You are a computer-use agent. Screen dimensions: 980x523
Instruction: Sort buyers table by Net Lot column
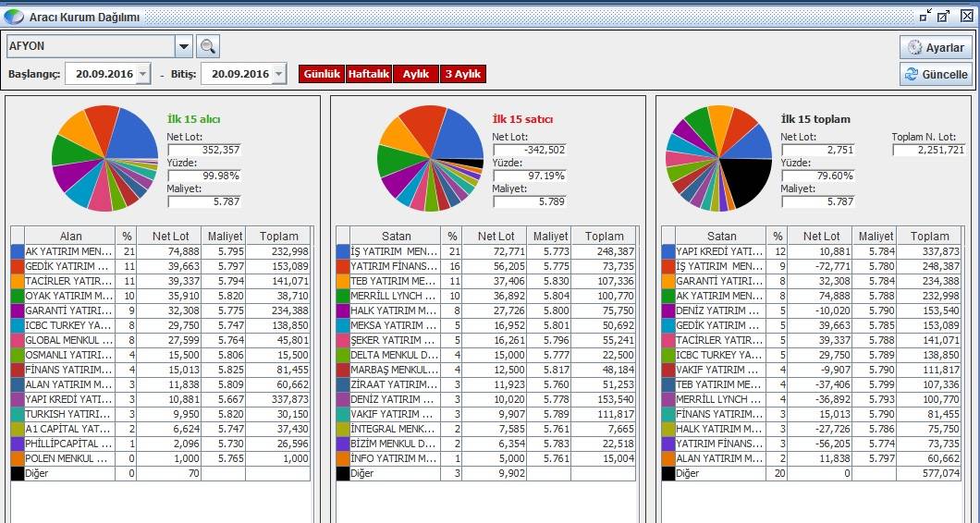coord(169,237)
